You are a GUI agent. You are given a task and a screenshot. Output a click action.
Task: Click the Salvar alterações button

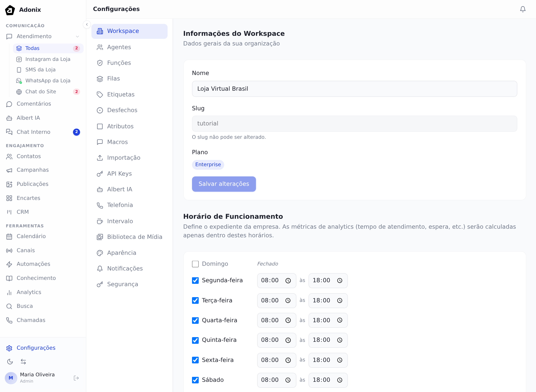tap(224, 184)
